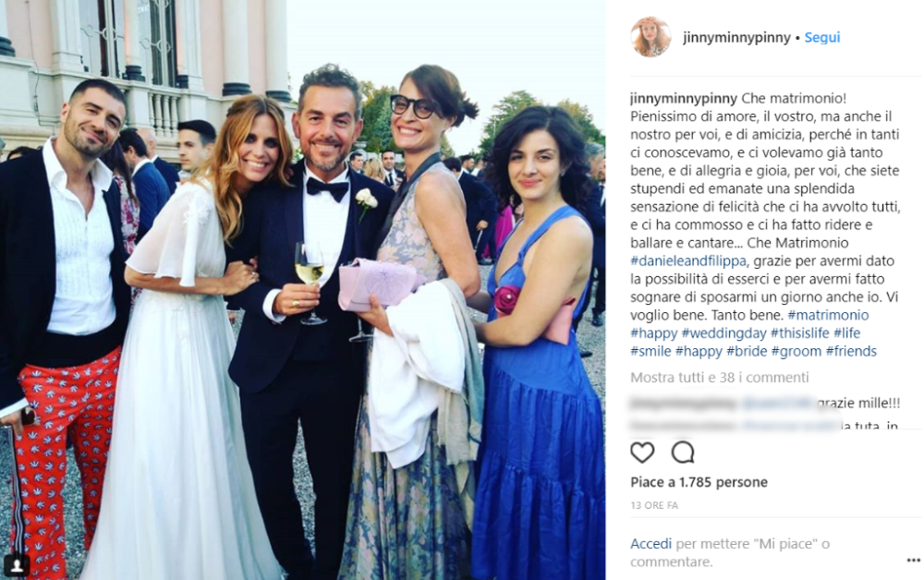Open the #weddingday hashtag

(723, 333)
